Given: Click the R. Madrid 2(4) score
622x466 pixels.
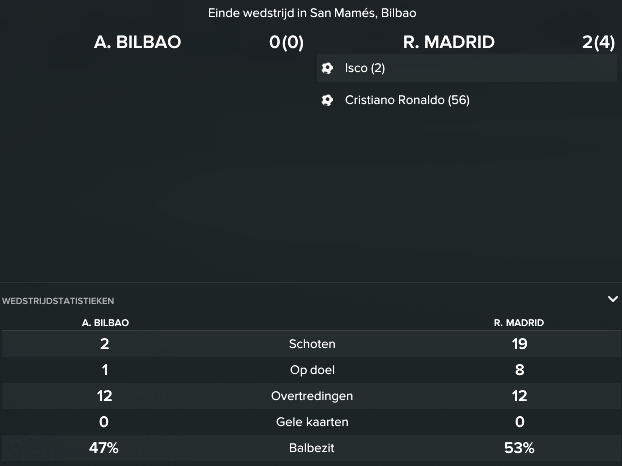Looking at the screenshot, I should (x=598, y=42).
